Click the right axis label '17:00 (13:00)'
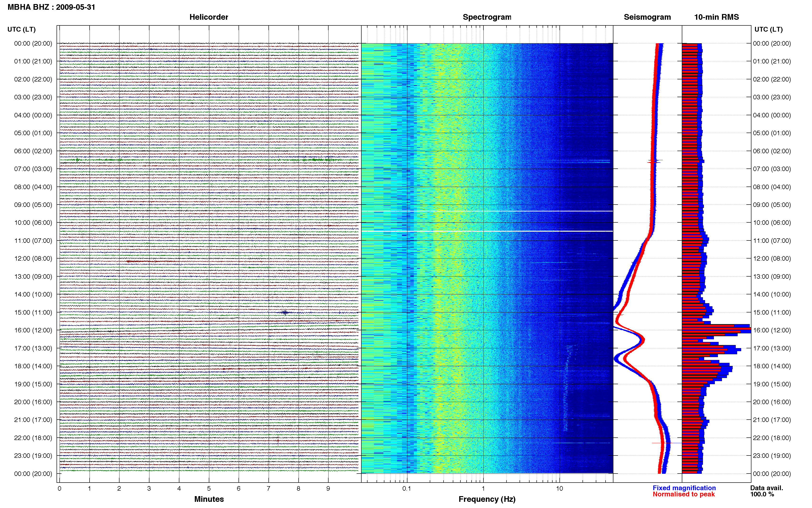Image resolution: width=812 pixels, height=508 pixels. [x=772, y=348]
